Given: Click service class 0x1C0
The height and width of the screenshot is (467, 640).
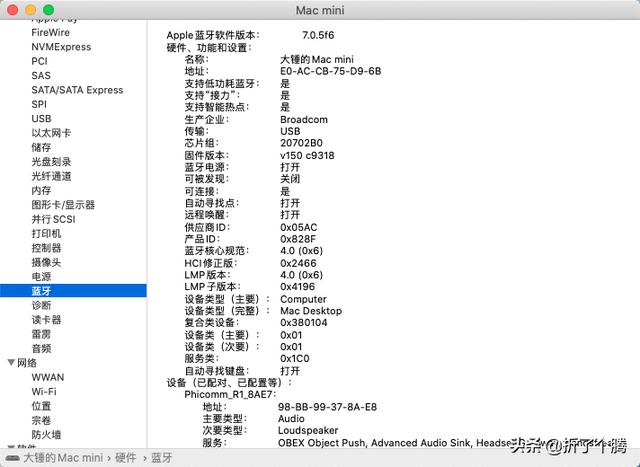Looking at the screenshot, I should (x=295, y=358).
